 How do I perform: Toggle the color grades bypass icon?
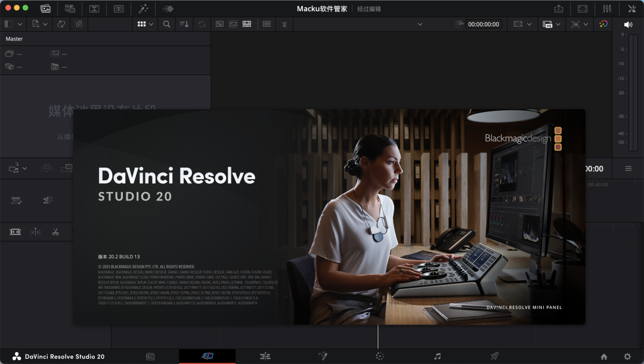point(603,24)
